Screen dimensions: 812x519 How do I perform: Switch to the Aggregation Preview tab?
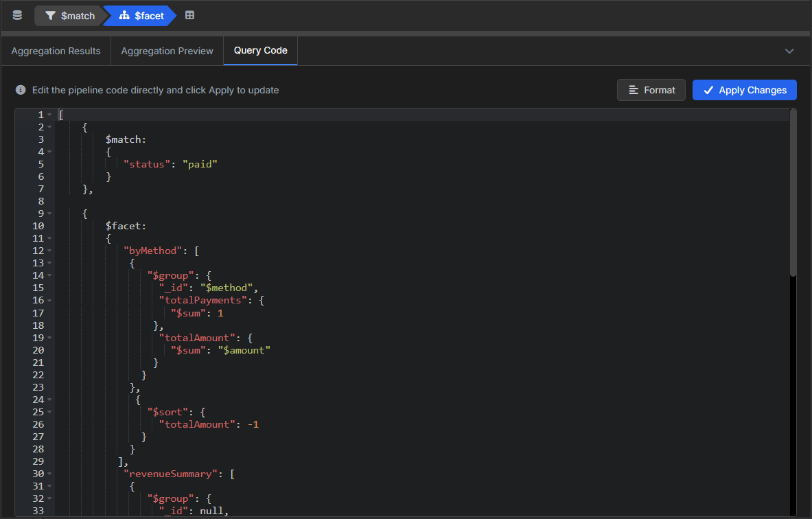pyautogui.click(x=167, y=51)
